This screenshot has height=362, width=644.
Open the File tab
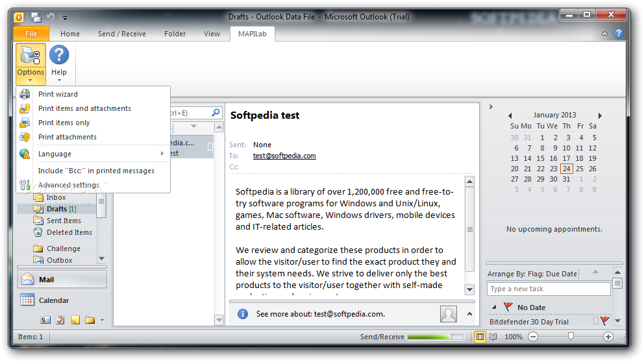(x=31, y=34)
